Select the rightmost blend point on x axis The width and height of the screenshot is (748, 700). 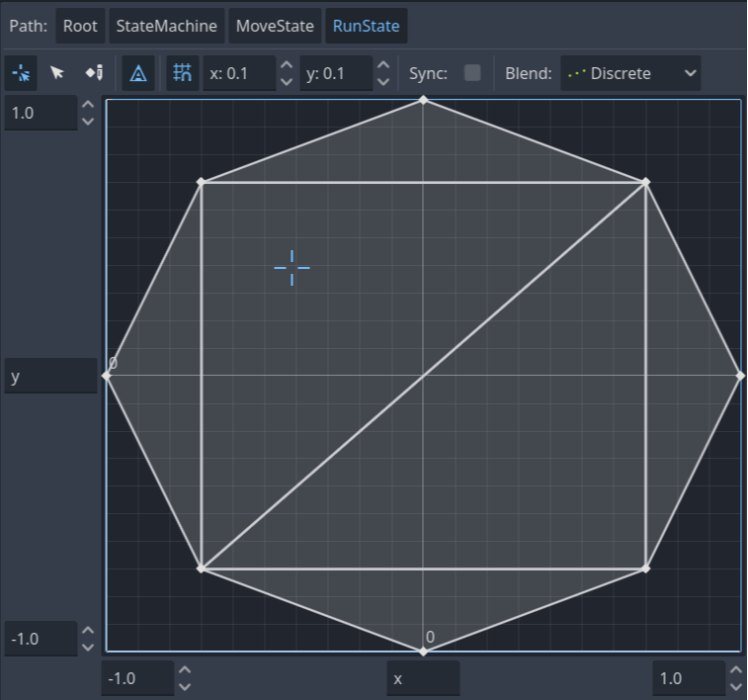coord(740,376)
